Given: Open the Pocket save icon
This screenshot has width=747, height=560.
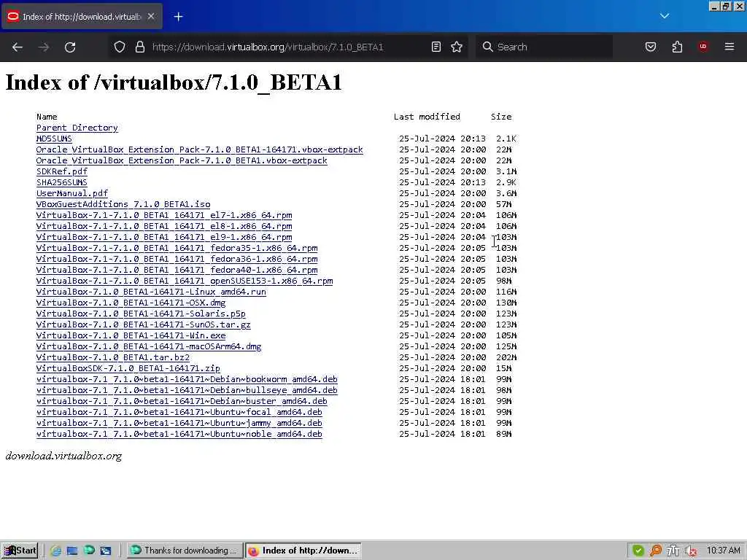Looking at the screenshot, I should [x=650, y=47].
